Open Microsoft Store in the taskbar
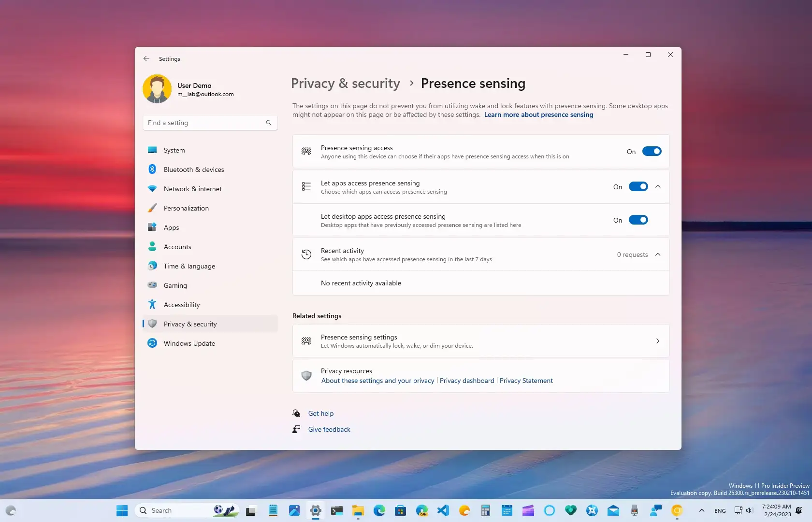The image size is (812, 522). (400, 510)
